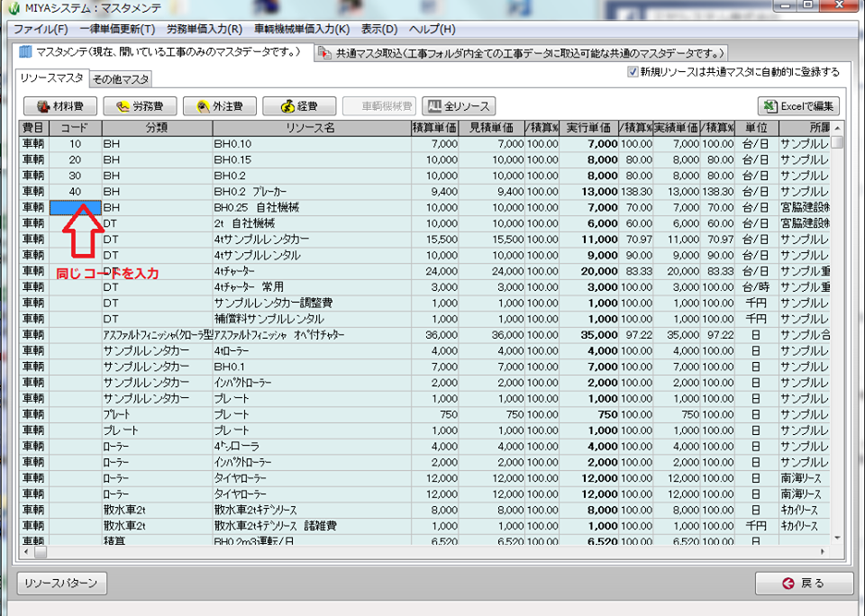Select the サンプルレンタカー調整費 resource cell

pos(312,303)
